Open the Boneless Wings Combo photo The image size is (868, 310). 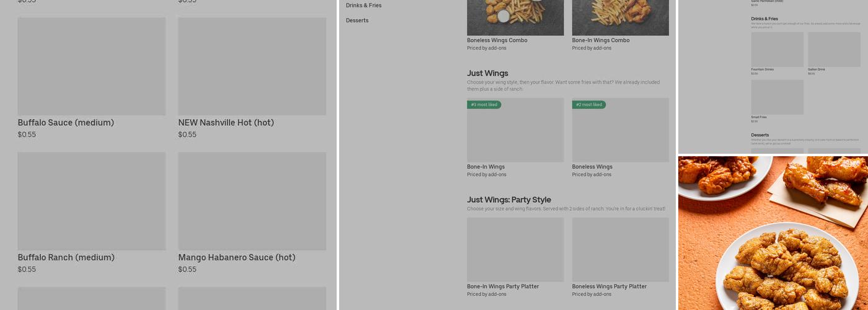(x=515, y=17)
